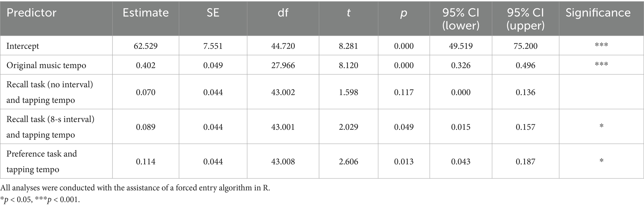This screenshot has width=644, height=207.
Task: Click the p-value significance legend footnote
Action: [40, 200]
